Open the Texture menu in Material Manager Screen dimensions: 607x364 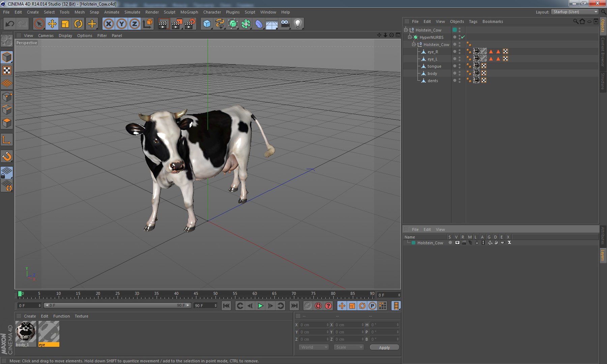(81, 316)
